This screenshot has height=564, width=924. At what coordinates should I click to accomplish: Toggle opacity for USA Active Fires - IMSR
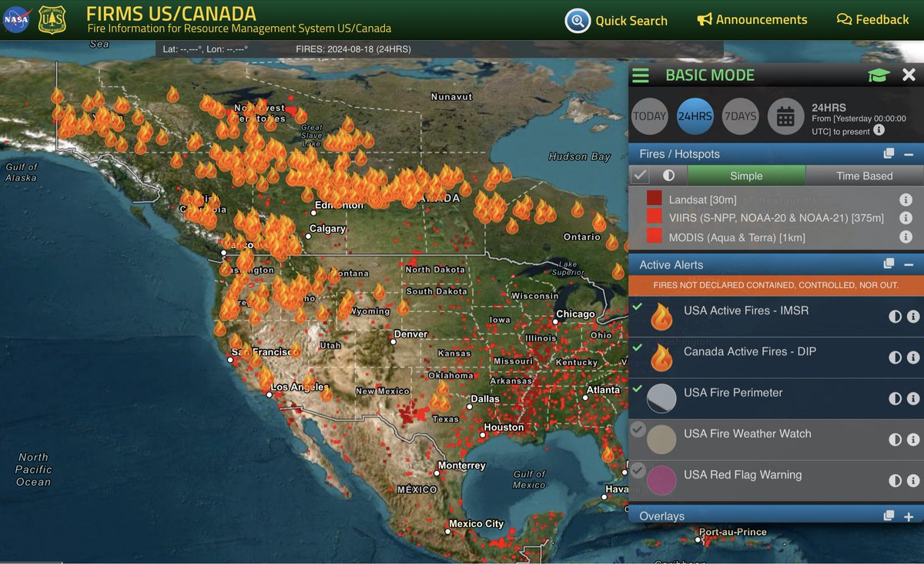coord(895,317)
